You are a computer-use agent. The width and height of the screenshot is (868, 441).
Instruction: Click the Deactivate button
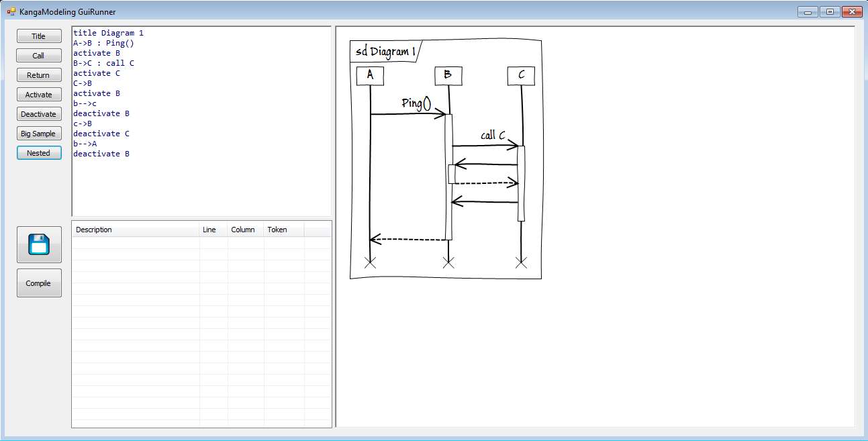click(39, 114)
